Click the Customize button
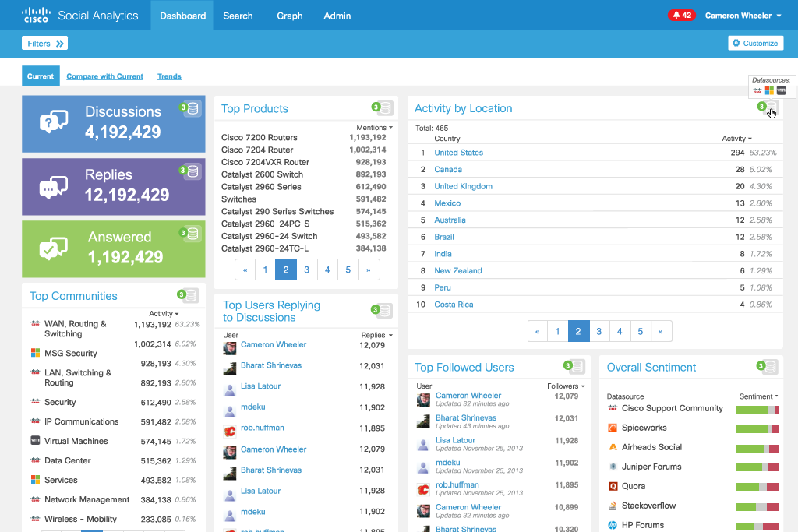 [754, 43]
